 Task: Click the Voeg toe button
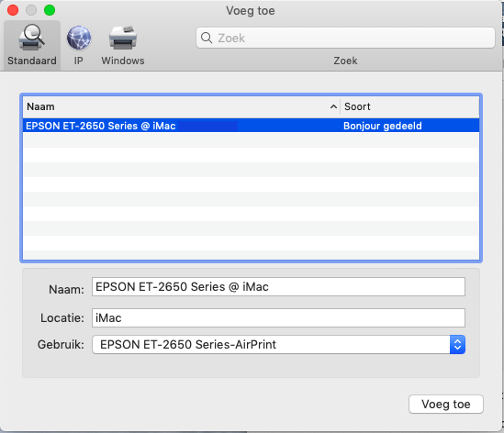pyautogui.click(x=446, y=404)
